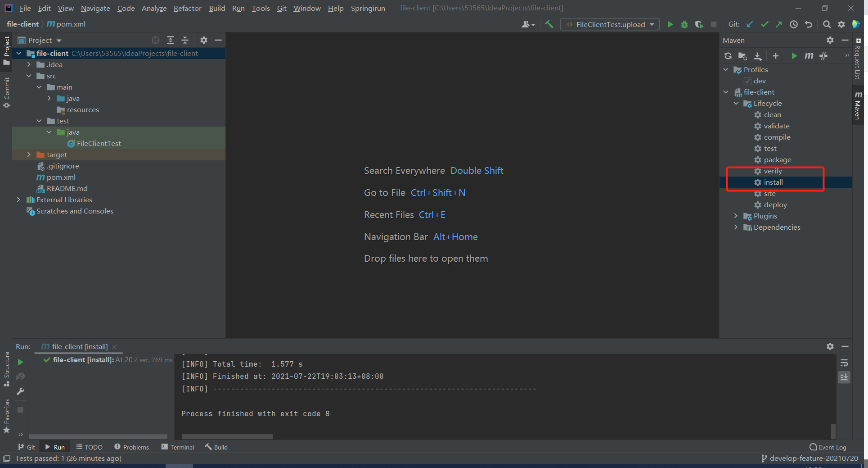Click Execute Maven Goal m icon
The width and height of the screenshot is (868, 468).
809,56
